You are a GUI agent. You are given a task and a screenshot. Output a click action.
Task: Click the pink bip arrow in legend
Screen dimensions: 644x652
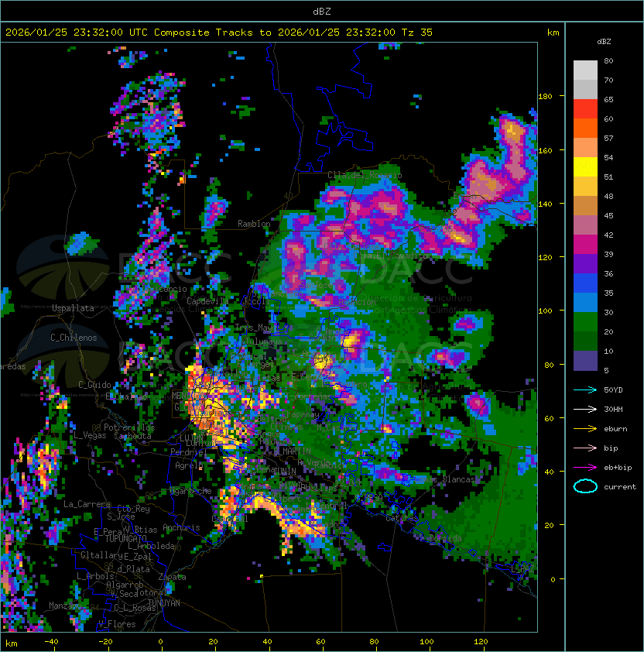tap(585, 448)
